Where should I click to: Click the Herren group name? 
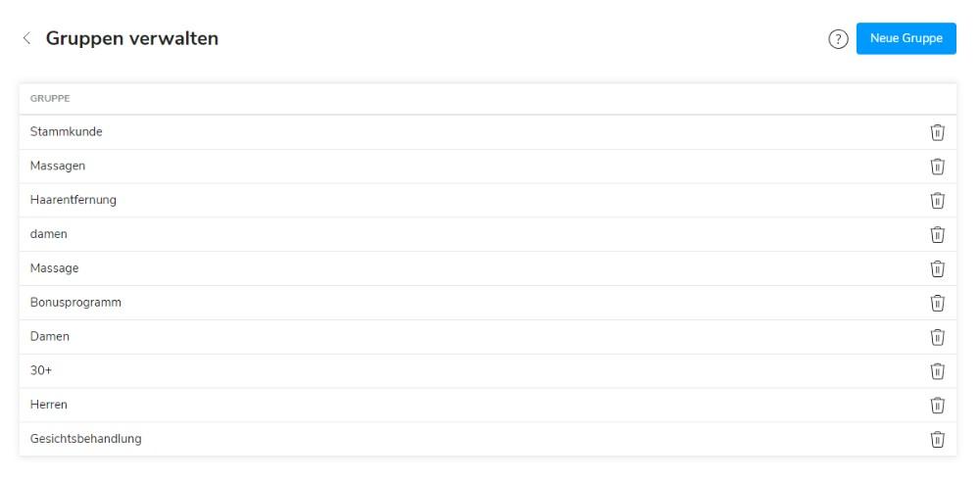tap(49, 405)
